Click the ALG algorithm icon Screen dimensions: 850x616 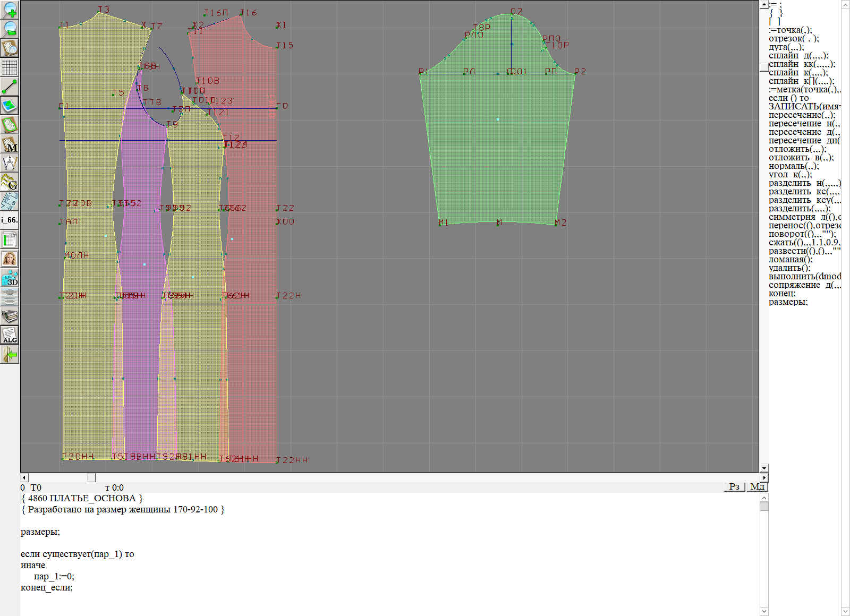[10, 335]
